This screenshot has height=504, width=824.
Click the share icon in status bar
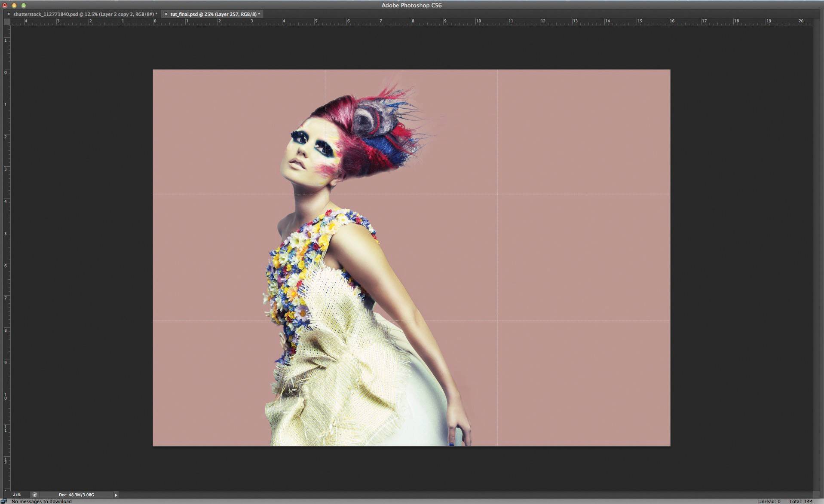click(35, 495)
